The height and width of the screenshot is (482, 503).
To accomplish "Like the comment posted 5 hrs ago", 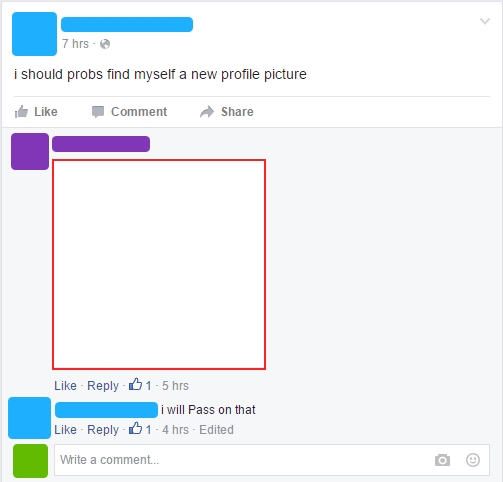I will click(65, 386).
